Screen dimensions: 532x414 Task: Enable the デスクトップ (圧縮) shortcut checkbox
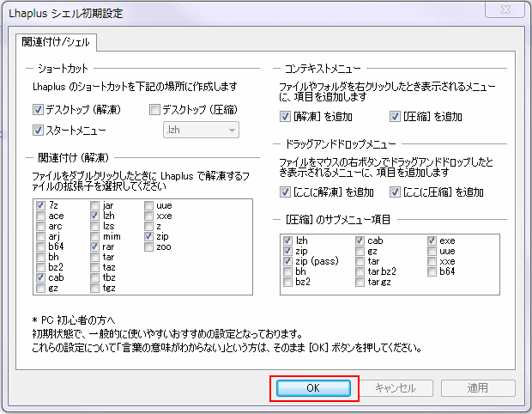click(x=155, y=110)
